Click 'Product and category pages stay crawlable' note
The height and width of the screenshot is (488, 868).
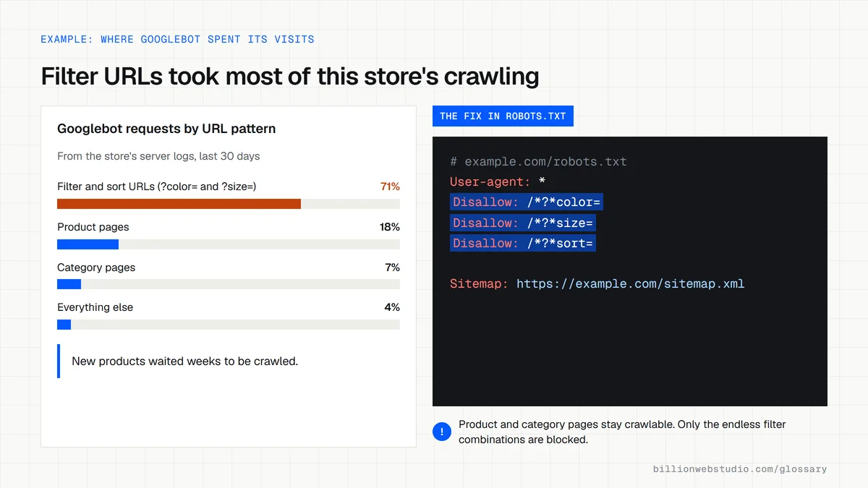point(622,432)
